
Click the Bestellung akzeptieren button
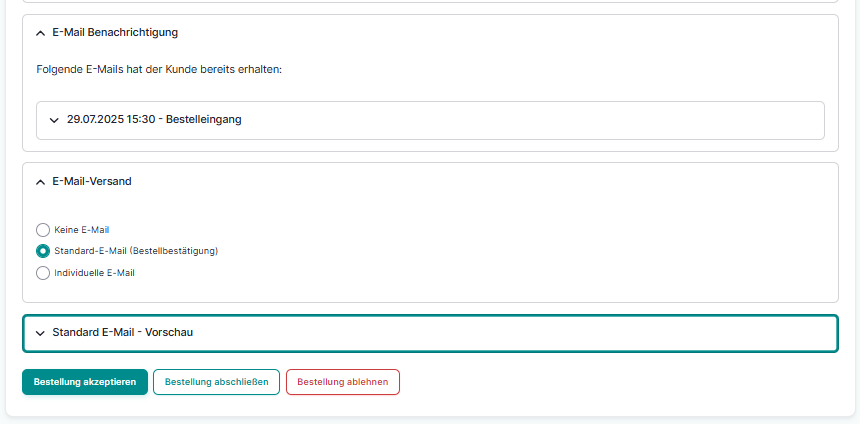85,382
